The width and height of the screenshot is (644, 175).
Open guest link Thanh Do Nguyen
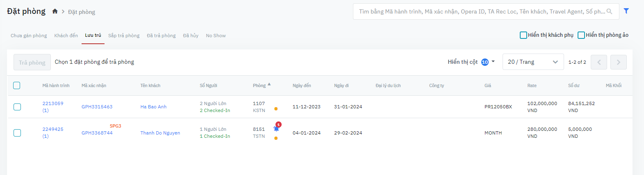coord(160,133)
